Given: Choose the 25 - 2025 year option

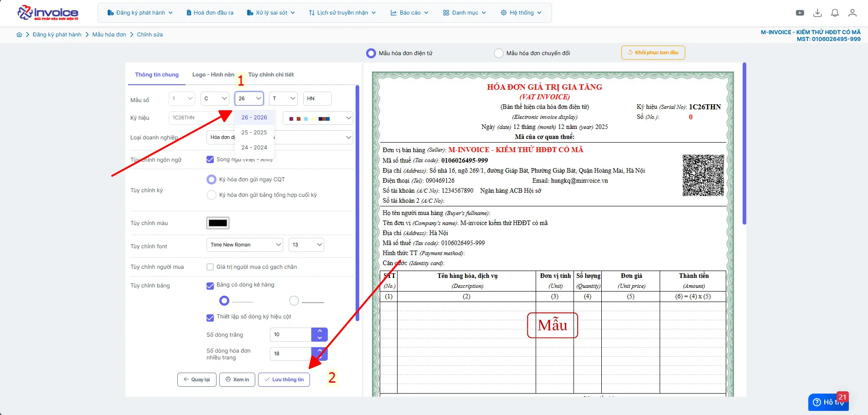Looking at the screenshot, I should [254, 133].
